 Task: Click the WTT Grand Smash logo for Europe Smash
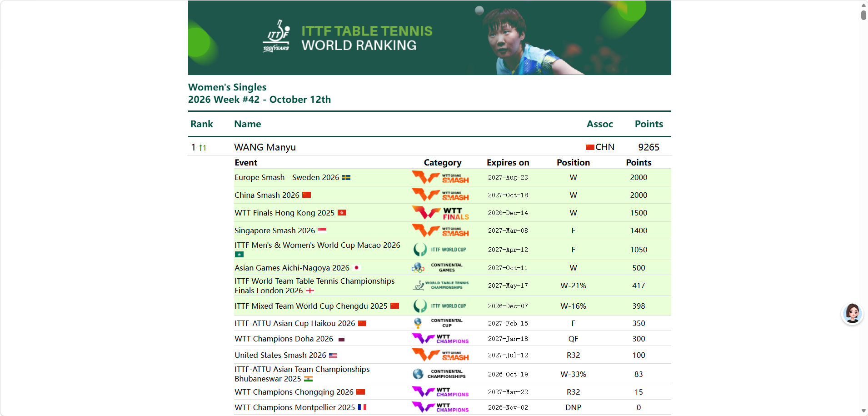pos(440,177)
